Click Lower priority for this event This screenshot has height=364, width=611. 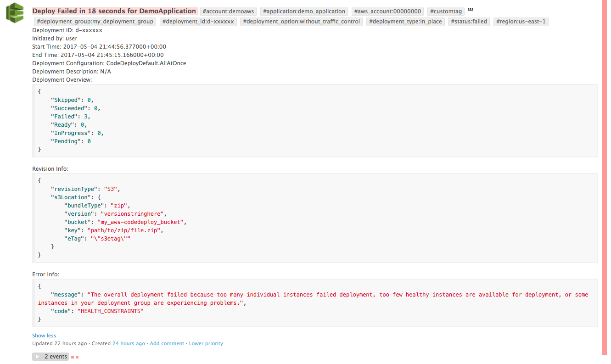pos(206,343)
